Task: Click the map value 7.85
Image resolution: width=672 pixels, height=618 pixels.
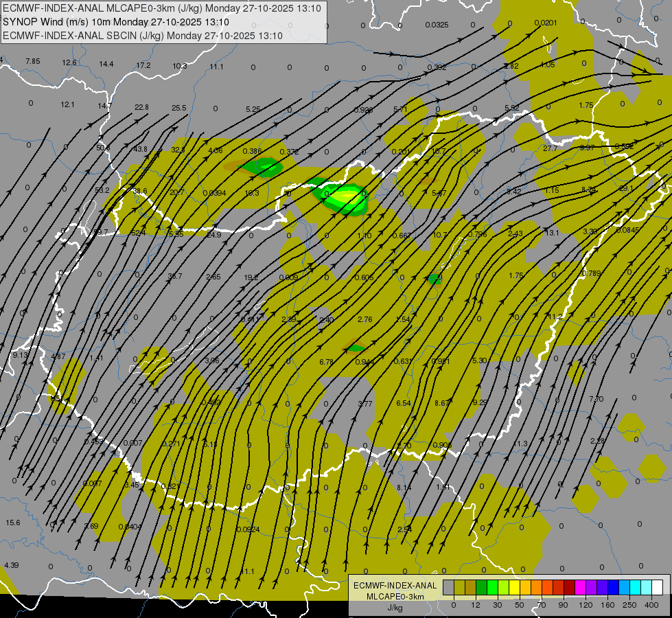Action: 32,61
